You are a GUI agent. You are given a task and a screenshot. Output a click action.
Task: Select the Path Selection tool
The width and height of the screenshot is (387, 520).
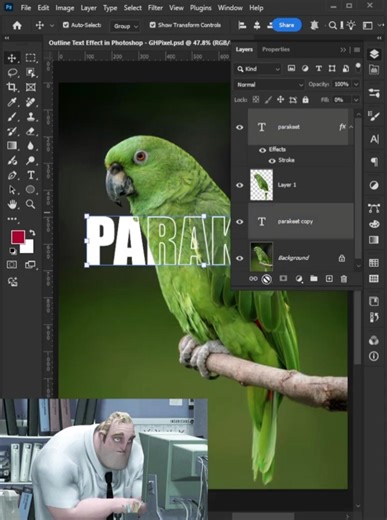pos(12,190)
